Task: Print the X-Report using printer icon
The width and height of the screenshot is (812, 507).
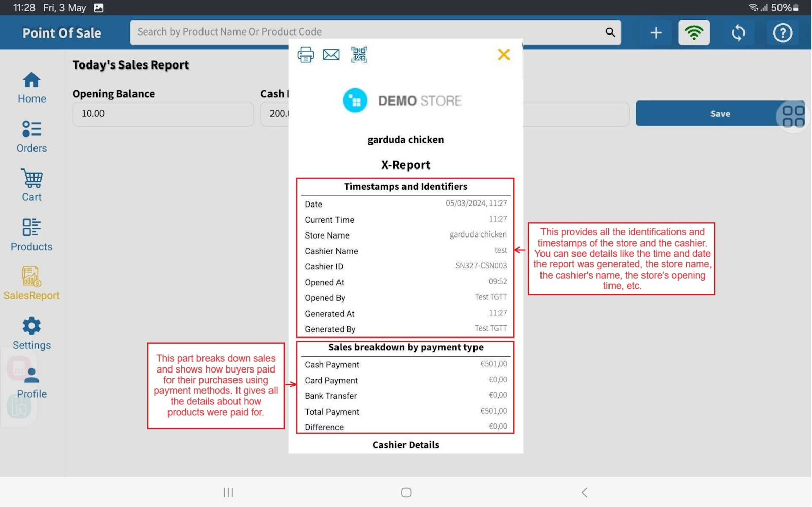Action: (306, 55)
